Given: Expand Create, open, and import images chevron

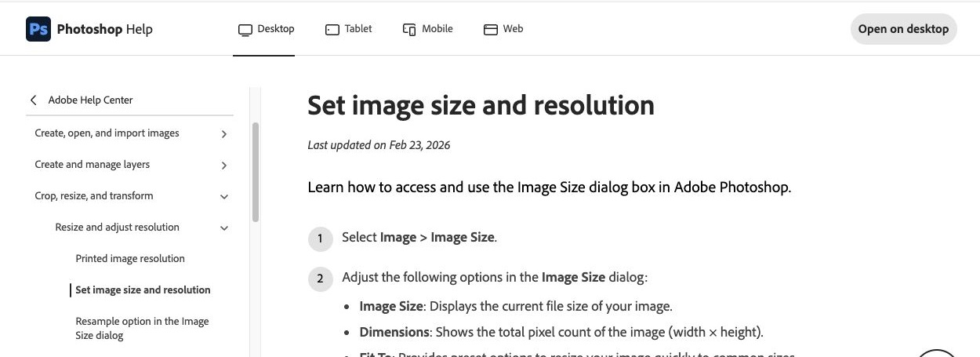Looking at the screenshot, I should [x=224, y=133].
